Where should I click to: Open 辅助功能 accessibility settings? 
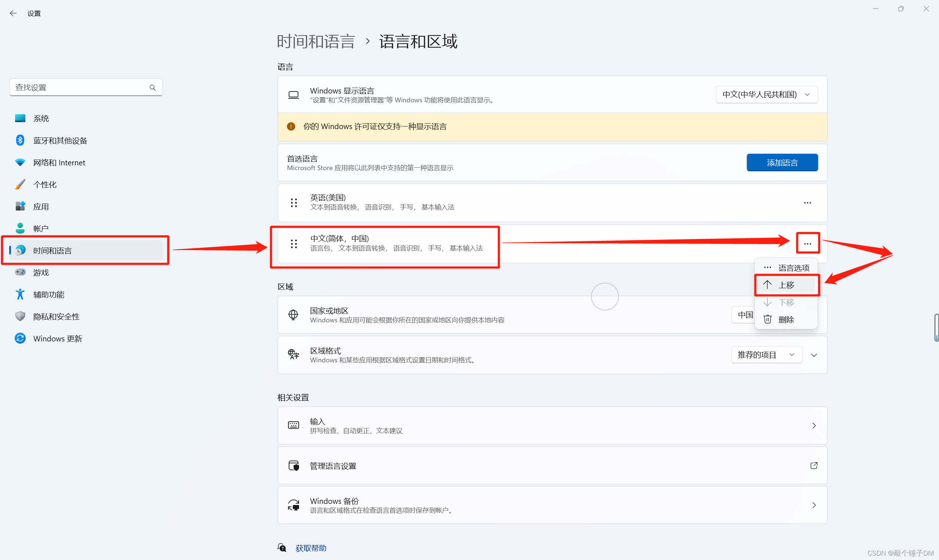click(x=49, y=294)
